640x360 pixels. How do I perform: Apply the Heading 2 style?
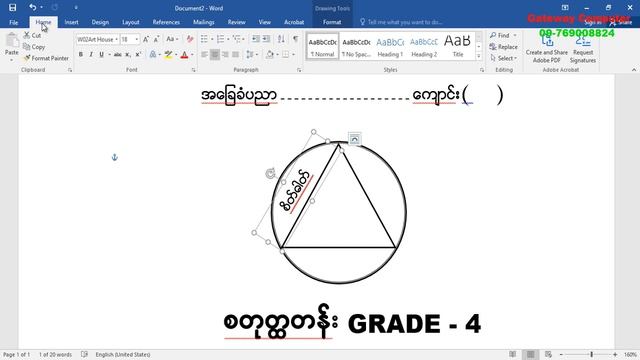[424, 47]
